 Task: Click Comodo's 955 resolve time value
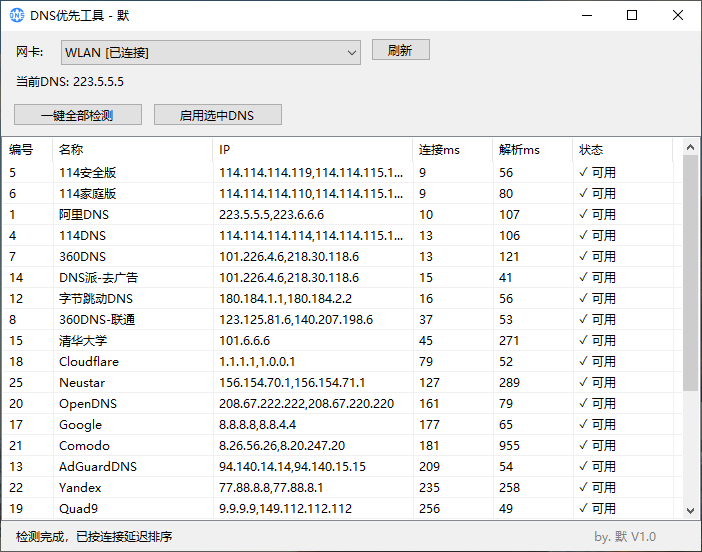pyautogui.click(x=509, y=446)
